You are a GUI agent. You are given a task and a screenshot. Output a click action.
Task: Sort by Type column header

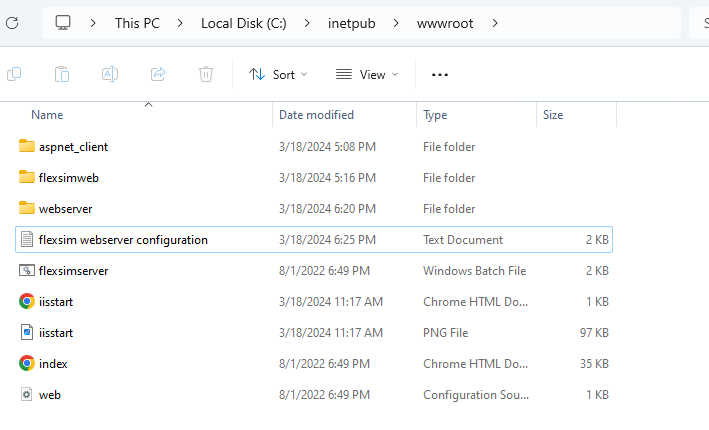coord(435,115)
